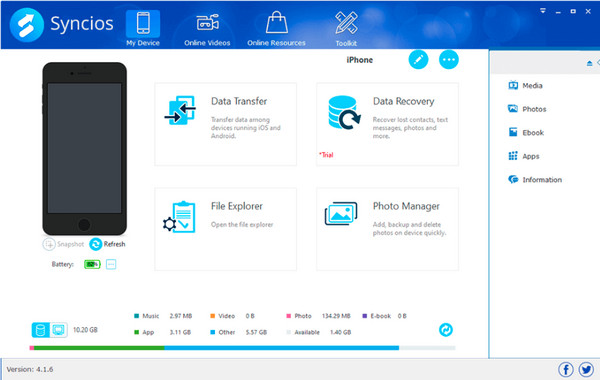Click the Snapshot button under the phone

coord(64,244)
